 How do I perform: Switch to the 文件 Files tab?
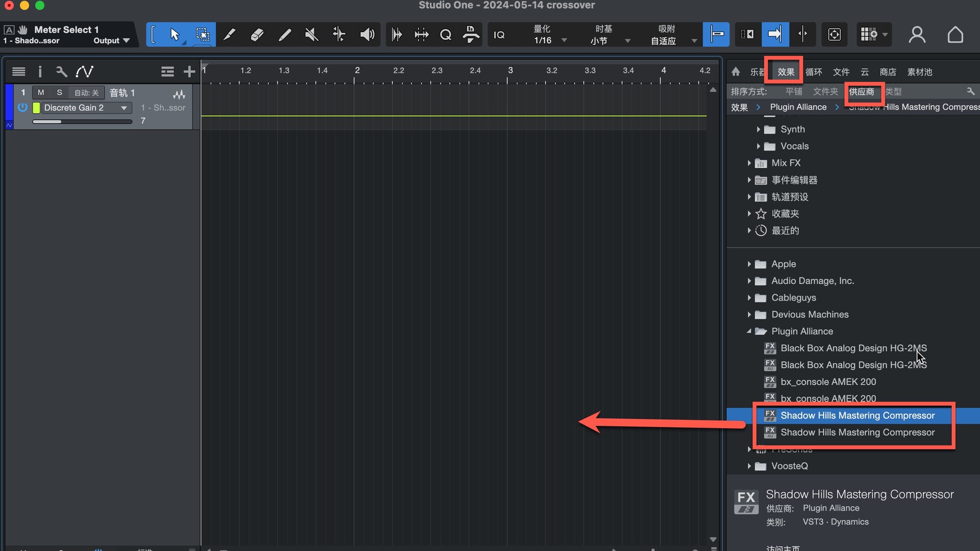pos(841,72)
